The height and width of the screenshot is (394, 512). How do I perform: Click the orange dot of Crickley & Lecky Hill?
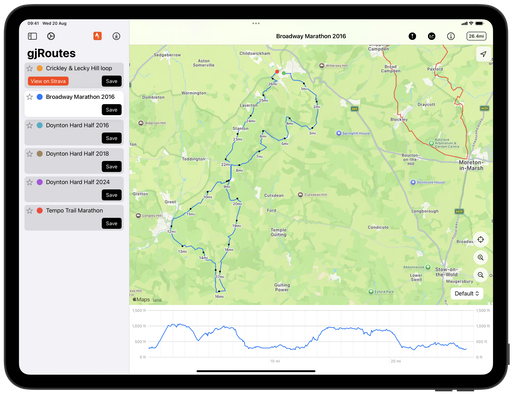pos(40,68)
